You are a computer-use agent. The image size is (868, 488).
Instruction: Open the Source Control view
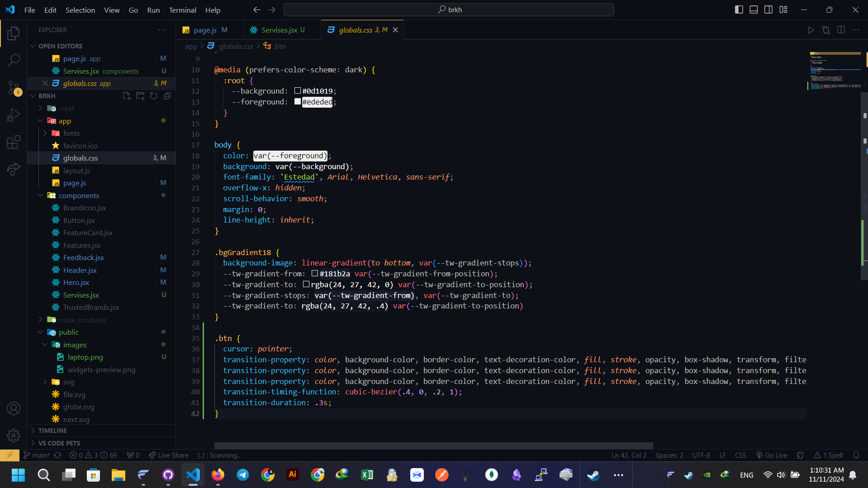pyautogui.click(x=14, y=89)
